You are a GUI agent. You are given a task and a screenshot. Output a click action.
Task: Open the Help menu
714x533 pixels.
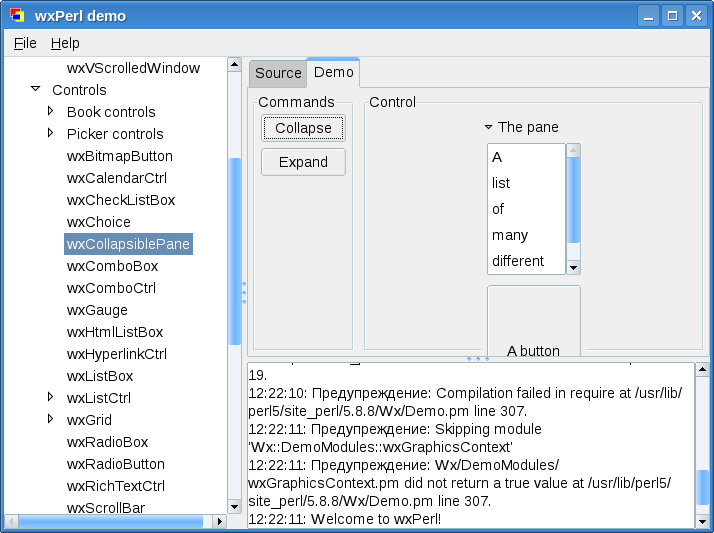[x=65, y=43]
